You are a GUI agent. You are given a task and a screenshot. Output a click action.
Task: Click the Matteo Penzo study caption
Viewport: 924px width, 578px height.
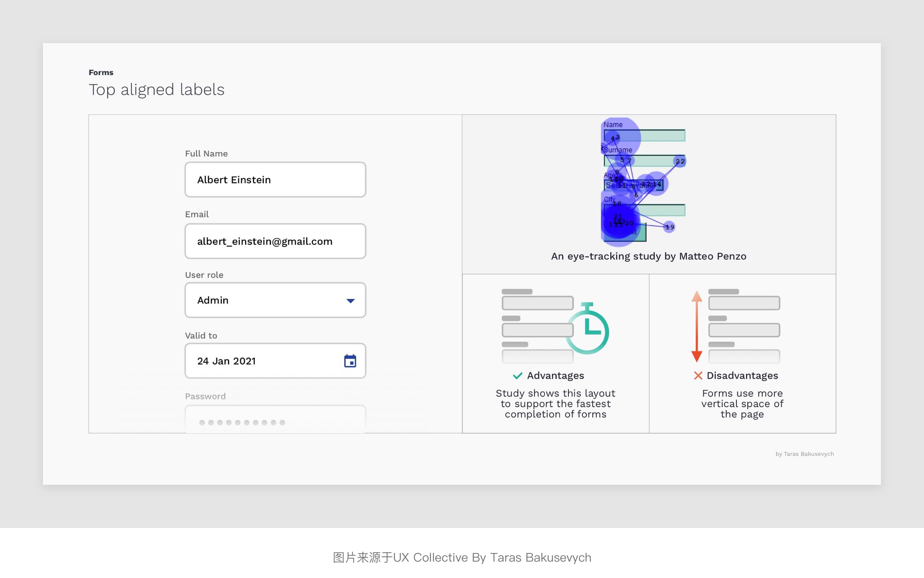point(648,256)
